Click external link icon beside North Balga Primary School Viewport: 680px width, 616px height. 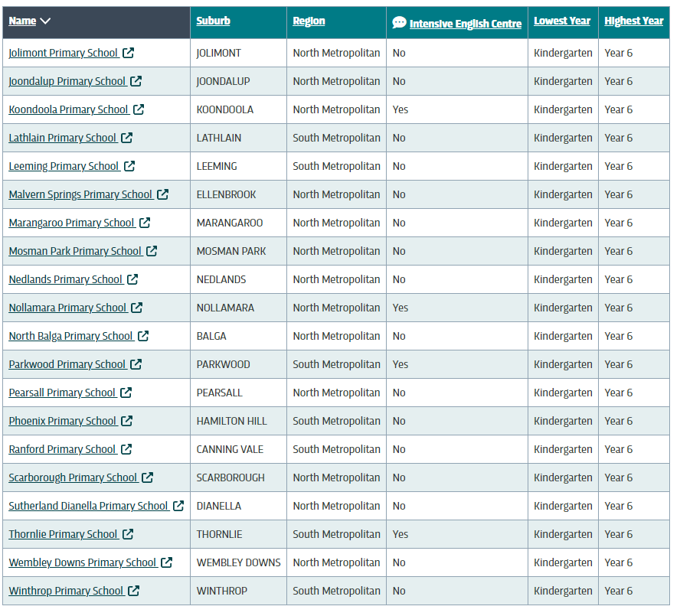pyautogui.click(x=143, y=336)
